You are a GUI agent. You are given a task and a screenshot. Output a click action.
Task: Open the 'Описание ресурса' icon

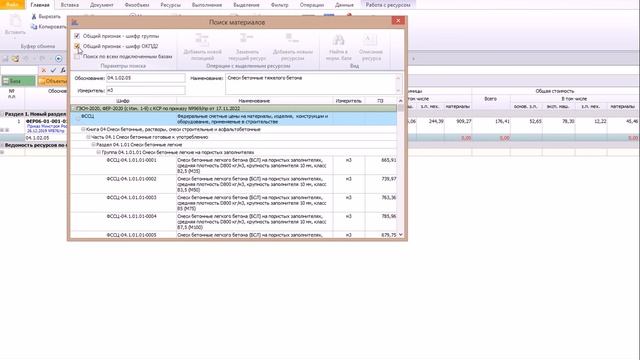(371, 40)
